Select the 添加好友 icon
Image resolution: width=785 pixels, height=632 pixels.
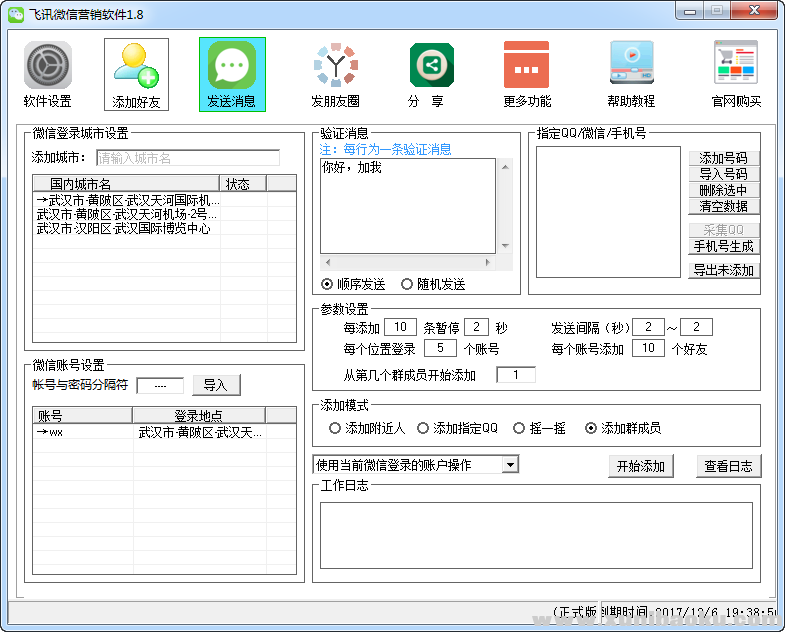136,66
